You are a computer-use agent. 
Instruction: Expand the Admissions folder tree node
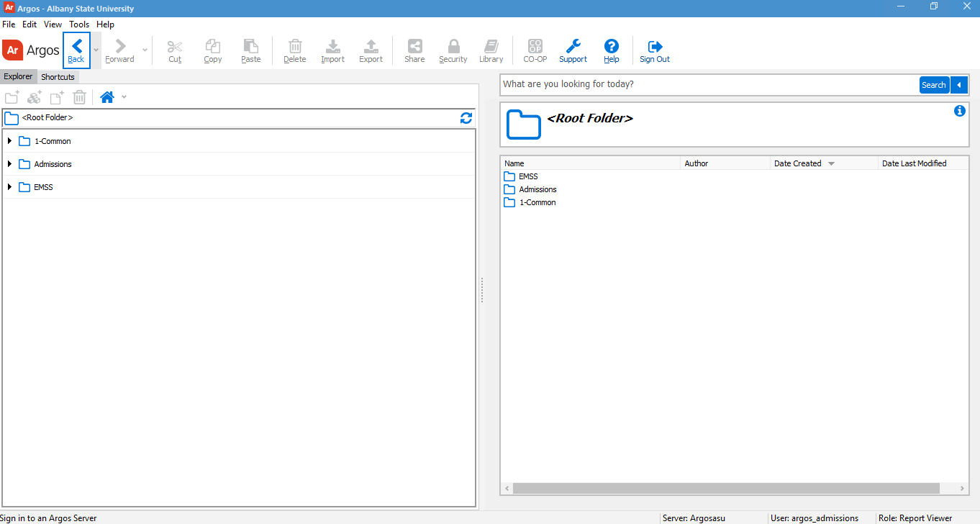[9, 164]
